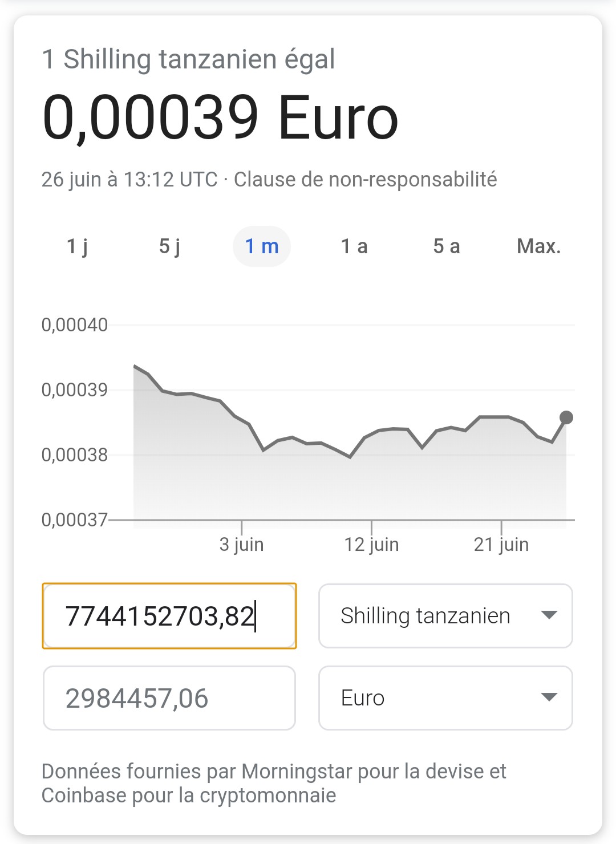
Task: Click the 3 juin date label
Action: tap(241, 545)
